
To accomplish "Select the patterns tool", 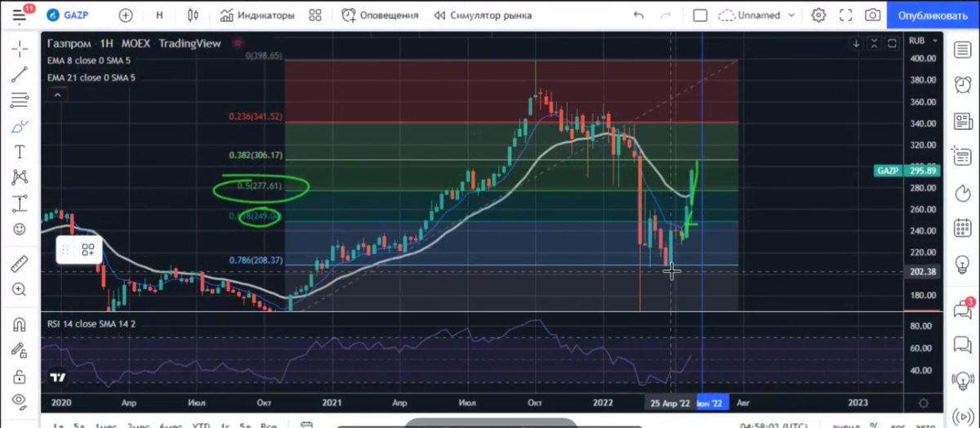I will (x=20, y=177).
